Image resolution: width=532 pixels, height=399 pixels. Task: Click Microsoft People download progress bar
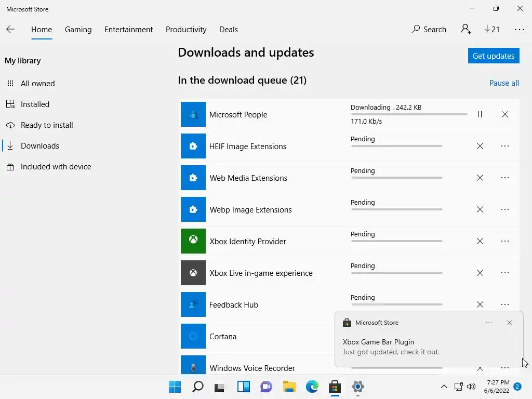409,114
